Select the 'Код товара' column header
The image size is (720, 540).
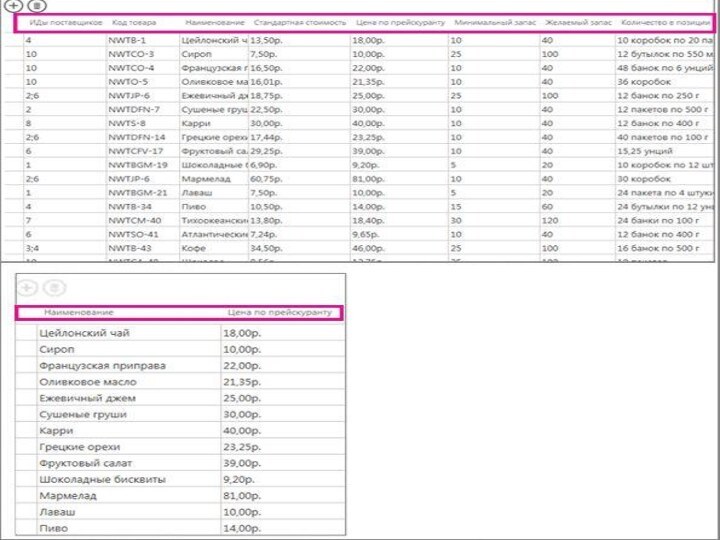pos(133,22)
